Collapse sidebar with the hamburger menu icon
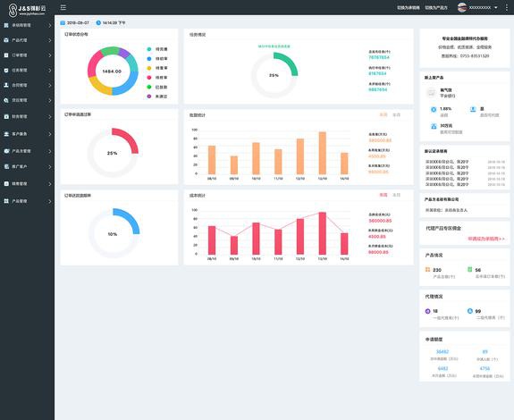Image resolution: width=514 pixels, height=420 pixels. point(63,7)
